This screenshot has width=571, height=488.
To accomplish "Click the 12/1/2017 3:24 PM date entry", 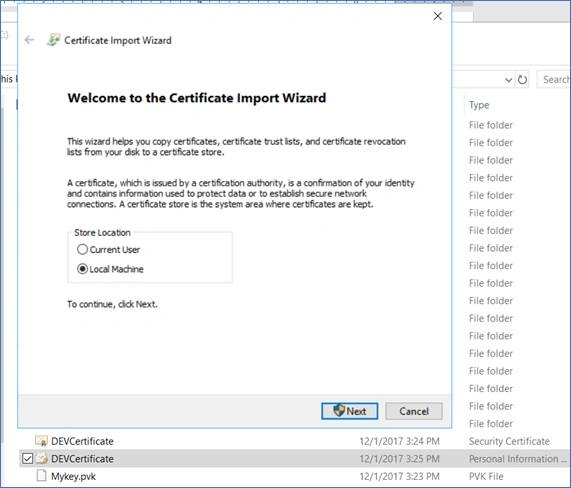I will [399, 441].
